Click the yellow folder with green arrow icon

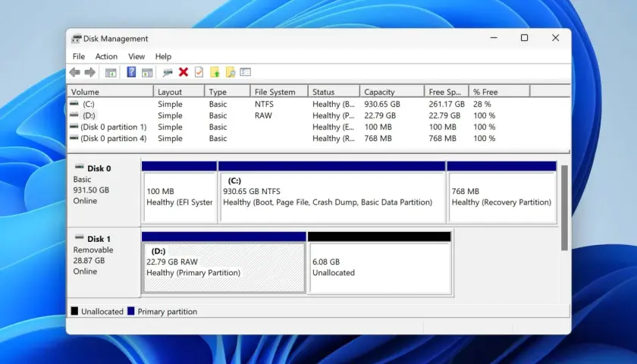pos(215,72)
